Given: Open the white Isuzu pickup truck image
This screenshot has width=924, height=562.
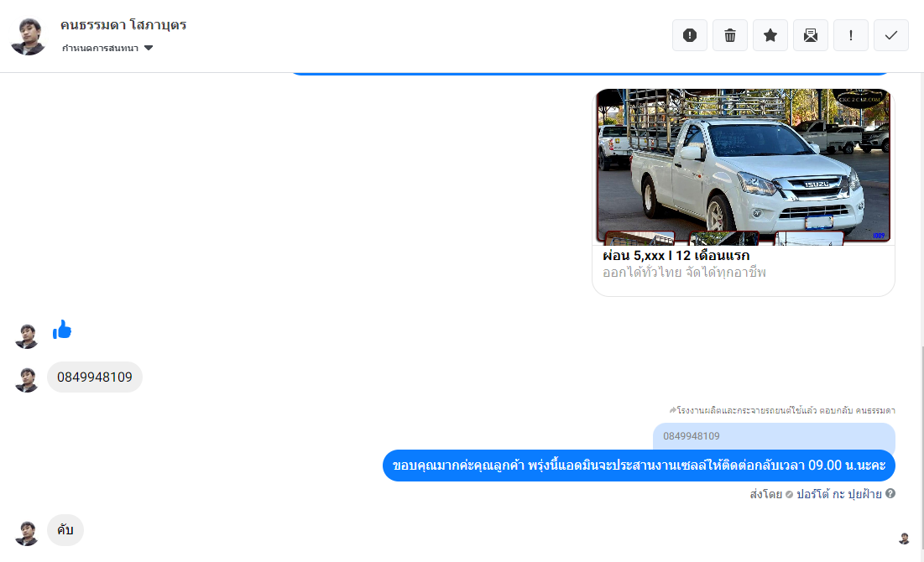Looking at the screenshot, I should (x=744, y=165).
